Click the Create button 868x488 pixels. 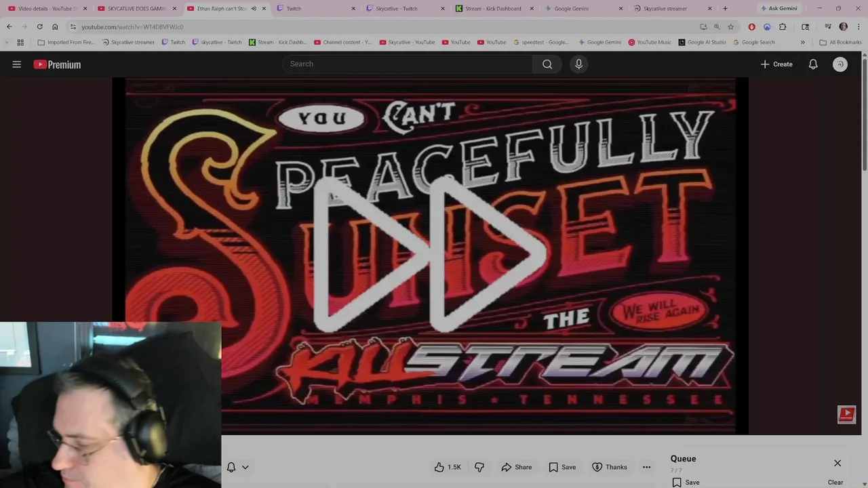[776, 64]
